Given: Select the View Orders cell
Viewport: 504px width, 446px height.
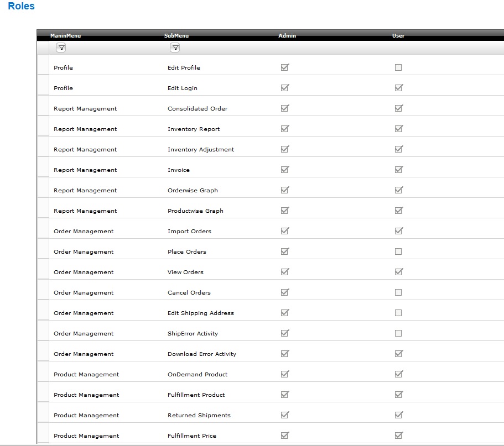Looking at the screenshot, I should pos(185,272).
